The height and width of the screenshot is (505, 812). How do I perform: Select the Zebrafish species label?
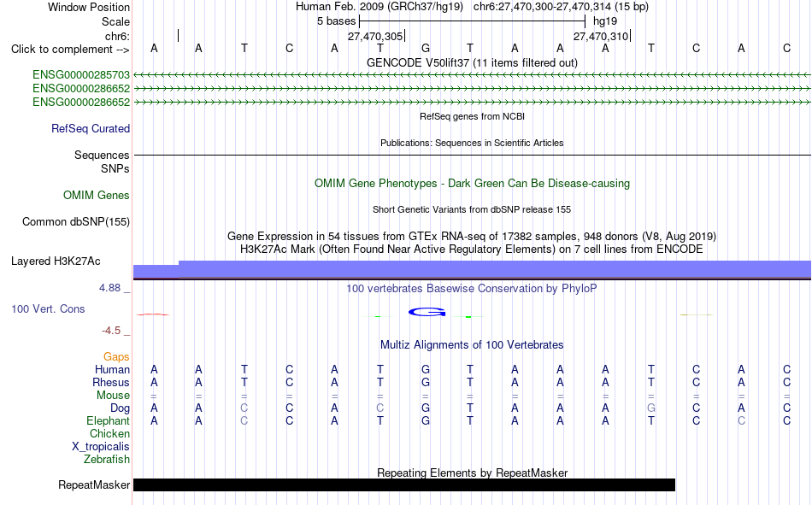click(x=107, y=460)
